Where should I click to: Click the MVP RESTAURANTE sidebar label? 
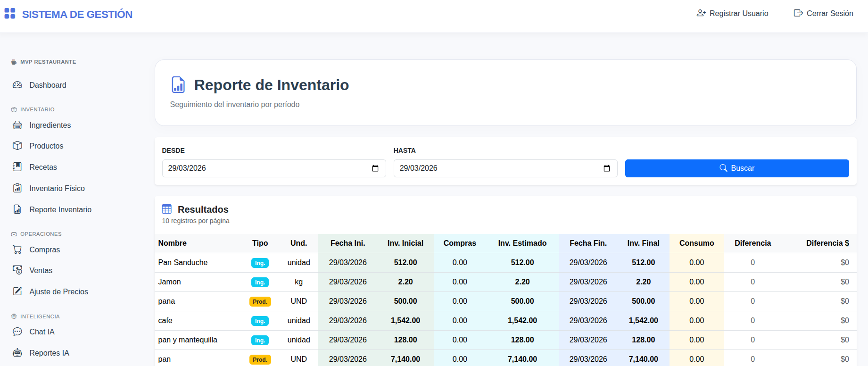(x=48, y=62)
